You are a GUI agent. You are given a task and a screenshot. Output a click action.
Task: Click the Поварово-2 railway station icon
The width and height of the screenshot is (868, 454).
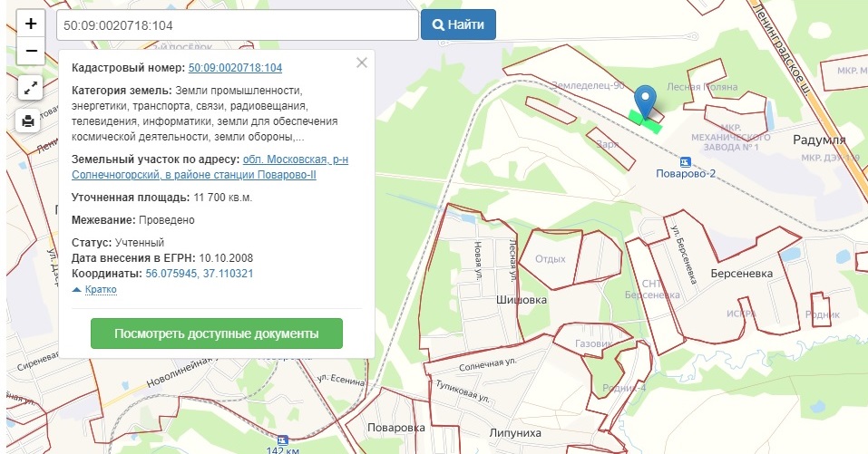point(685,161)
